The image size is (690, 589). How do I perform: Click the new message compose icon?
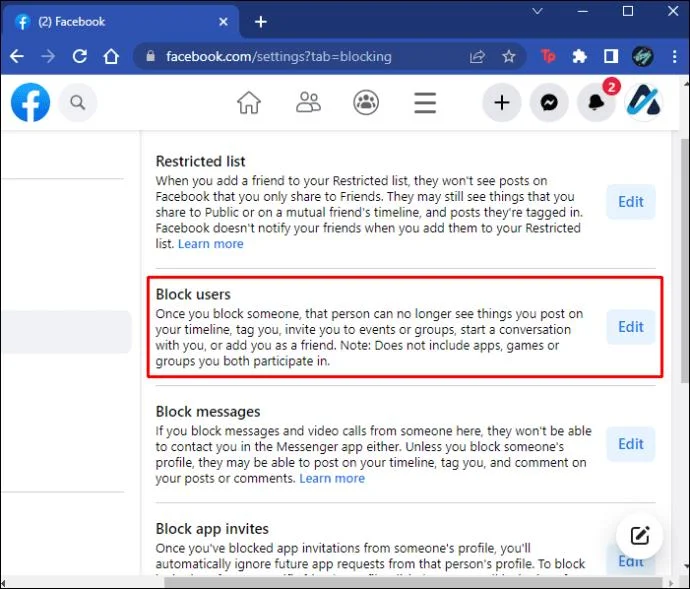click(x=639, y=536)
